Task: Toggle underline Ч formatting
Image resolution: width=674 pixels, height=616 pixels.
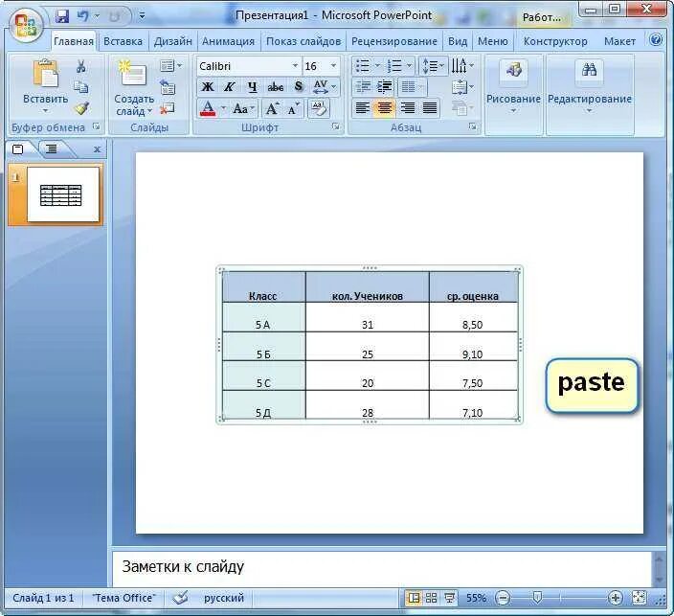Action: pyautogui.click(x=253, y=87)
